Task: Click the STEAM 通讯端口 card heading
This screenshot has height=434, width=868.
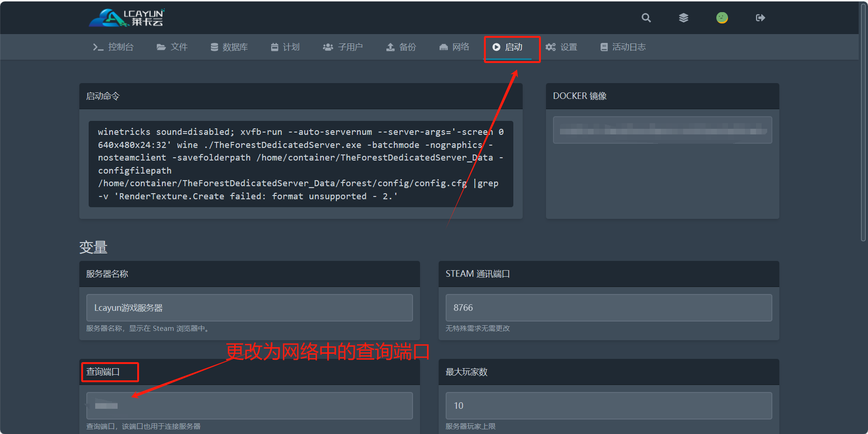Action: (477, 274)
